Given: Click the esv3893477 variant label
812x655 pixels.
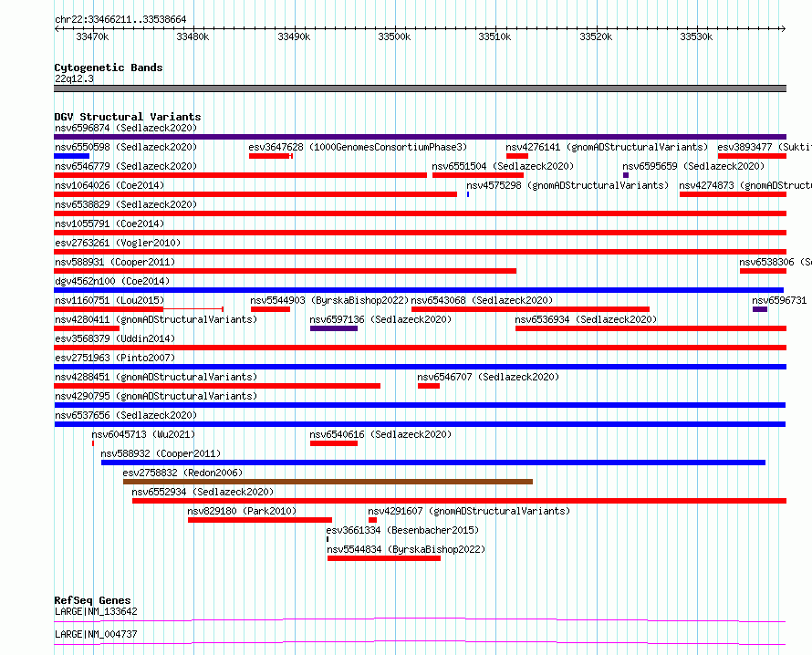Looking at the screenshot, I should (x=765, y=147).
